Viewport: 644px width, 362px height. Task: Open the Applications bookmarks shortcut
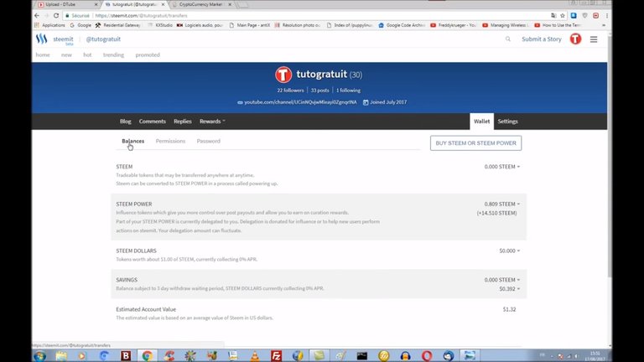49,25
